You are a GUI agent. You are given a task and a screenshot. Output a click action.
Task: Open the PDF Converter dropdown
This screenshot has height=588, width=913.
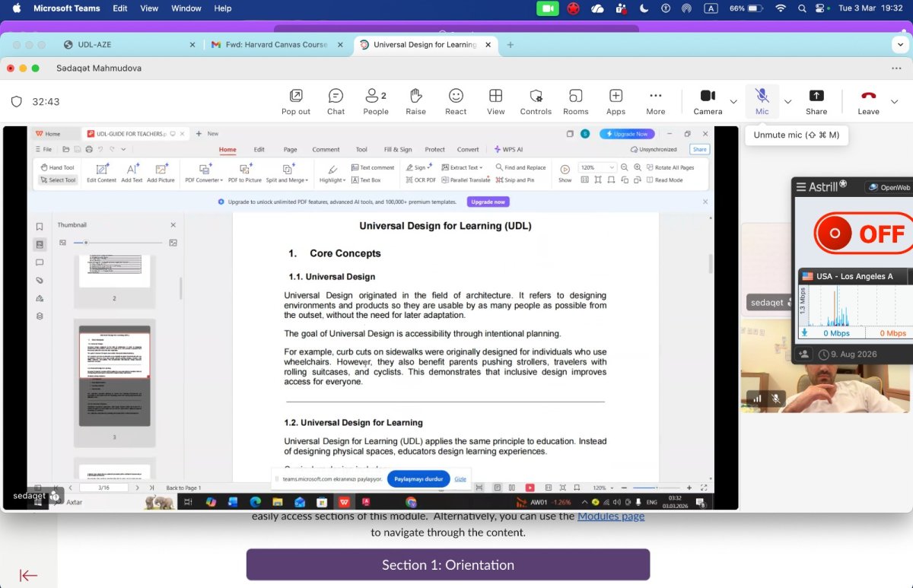click(204, 173)
